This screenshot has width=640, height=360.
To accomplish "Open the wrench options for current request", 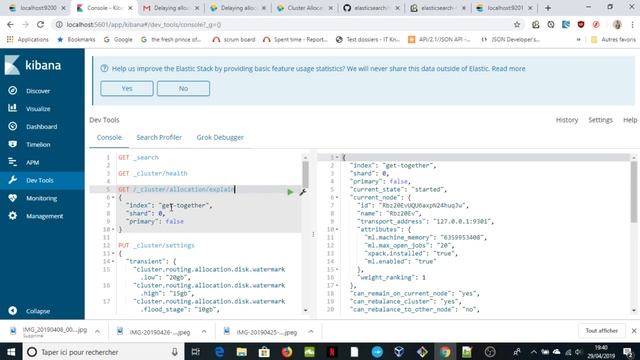I will tap(302, 192).
